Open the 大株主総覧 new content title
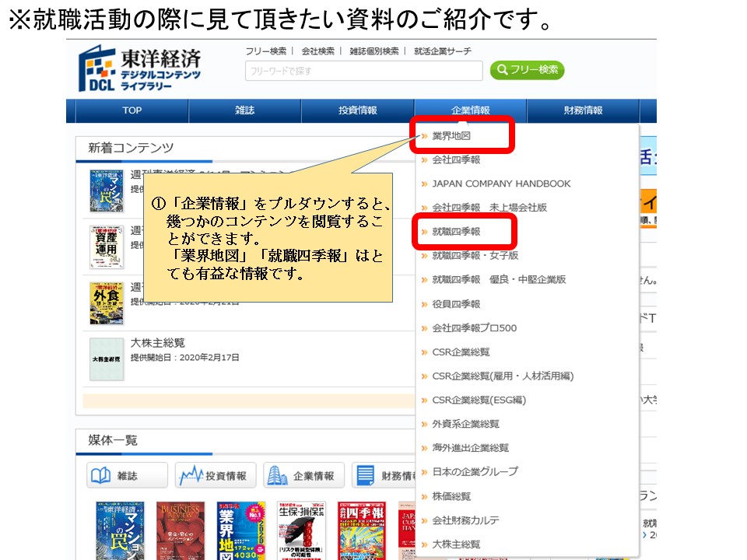The width and height of the screenshot is (747, 560). [158, 343]
